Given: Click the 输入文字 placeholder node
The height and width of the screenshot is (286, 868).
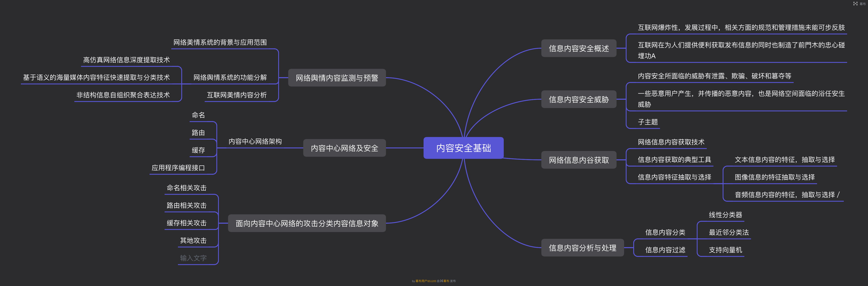Looking at the screenshot, I should (x=193, y=258).
